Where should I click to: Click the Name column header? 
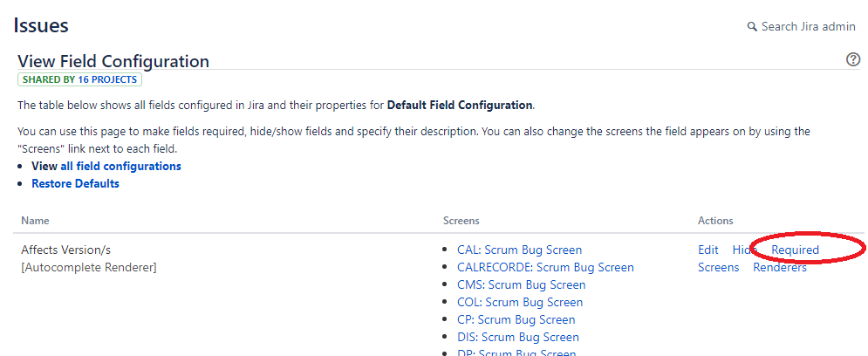pos(35,221)
